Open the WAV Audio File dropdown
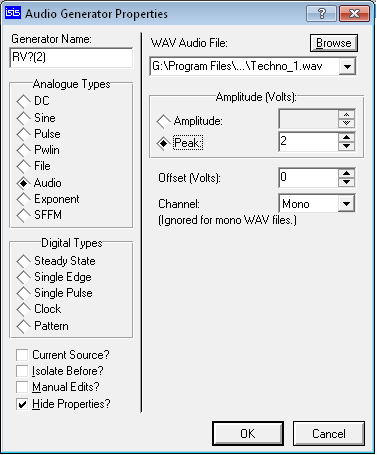 click(x=347, y=66)
